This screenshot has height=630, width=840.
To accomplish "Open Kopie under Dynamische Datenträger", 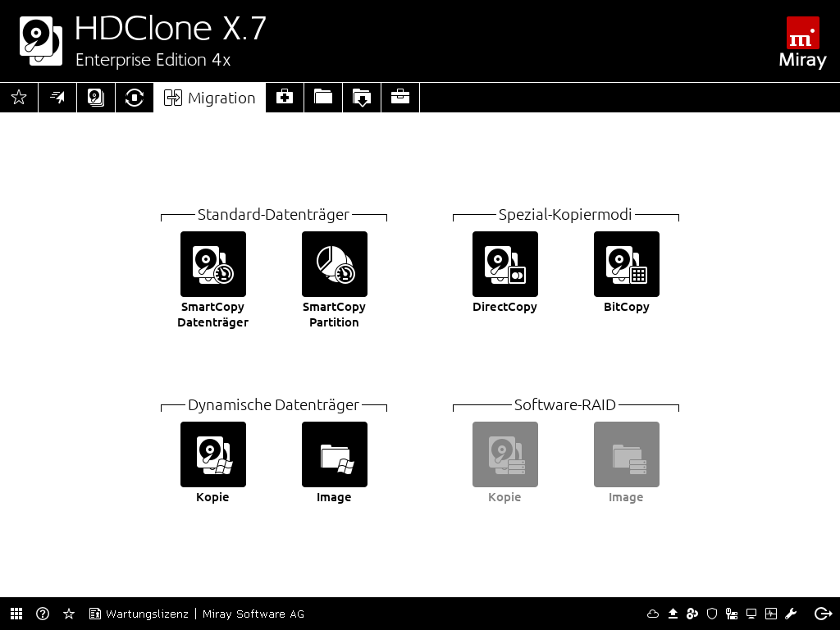I will [x=213, y=454].
